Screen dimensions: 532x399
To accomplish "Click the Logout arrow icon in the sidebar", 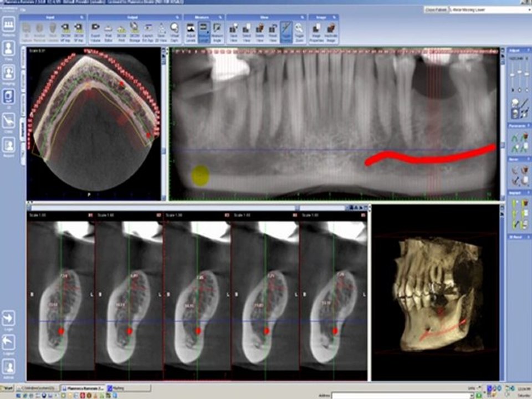I will tap(8, 343).
